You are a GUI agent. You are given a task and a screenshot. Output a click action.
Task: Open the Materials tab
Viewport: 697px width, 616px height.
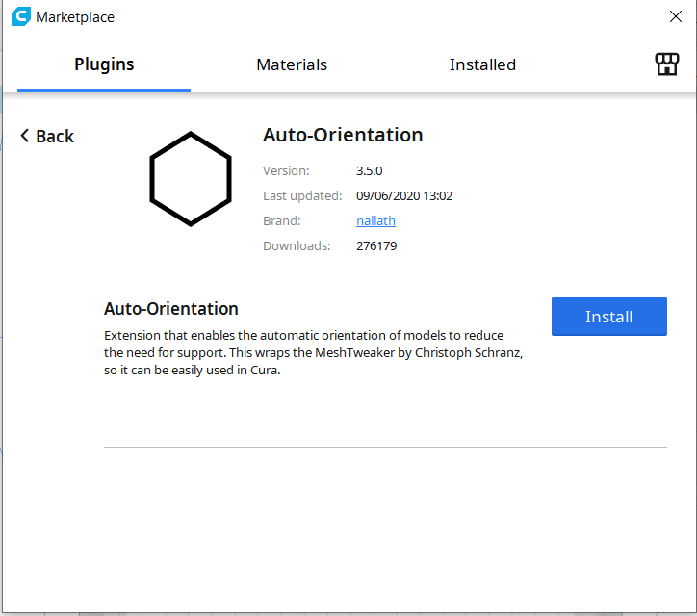pos(292,64)
